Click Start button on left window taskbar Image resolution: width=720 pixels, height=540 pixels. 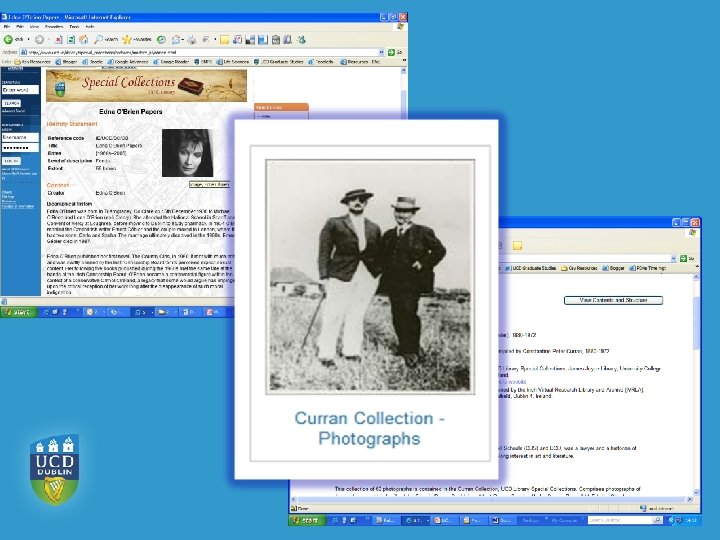tap(18, 312)
